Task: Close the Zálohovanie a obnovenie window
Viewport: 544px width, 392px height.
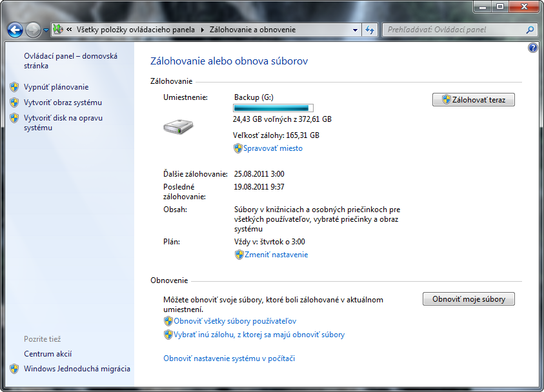Action: click(x=524, y=6)
